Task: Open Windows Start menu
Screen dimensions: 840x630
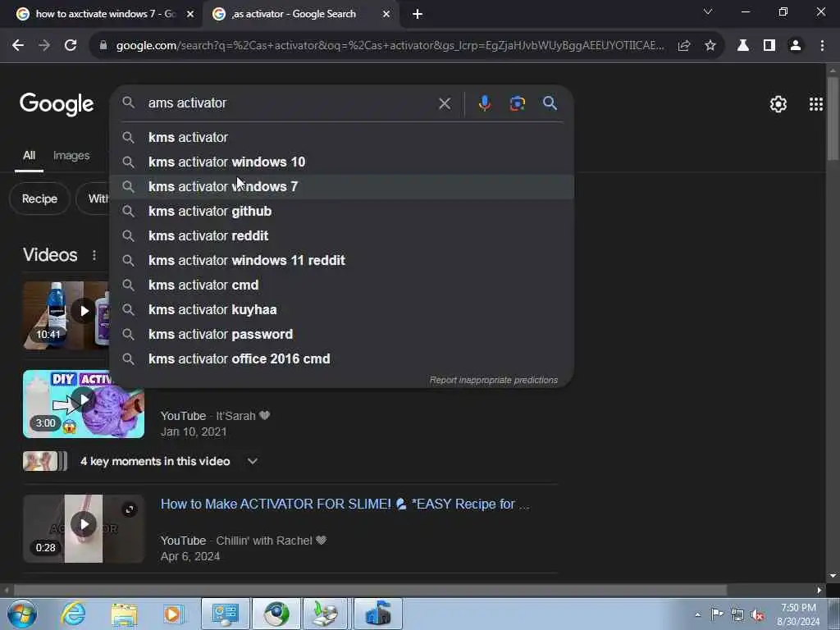Action: [x=22, y=614]
